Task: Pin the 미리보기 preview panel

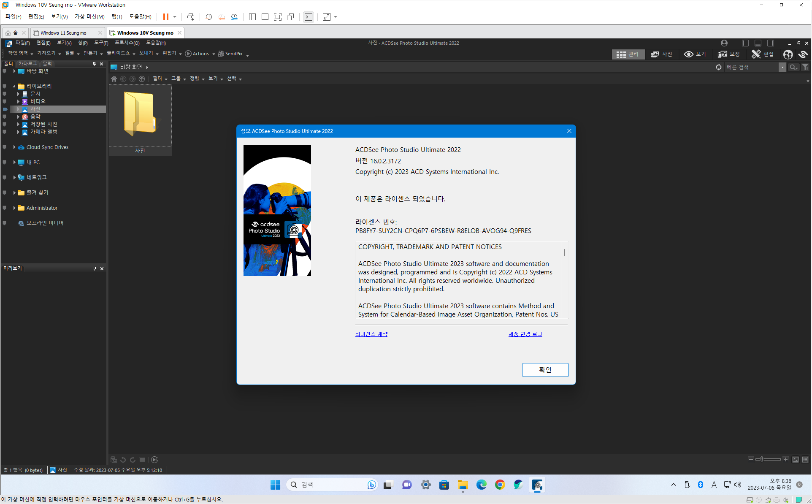Action: pos(95,268)
